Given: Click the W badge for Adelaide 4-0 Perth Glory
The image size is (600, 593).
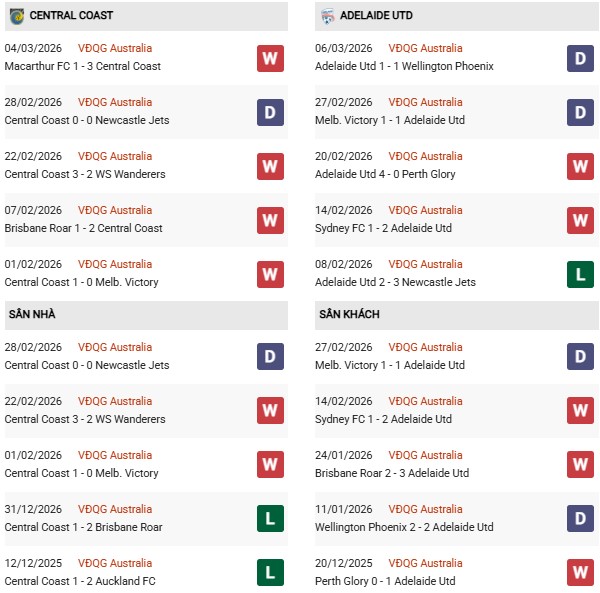Looking at the screenshot, I should pyautogui.click(x=580, y=166).
